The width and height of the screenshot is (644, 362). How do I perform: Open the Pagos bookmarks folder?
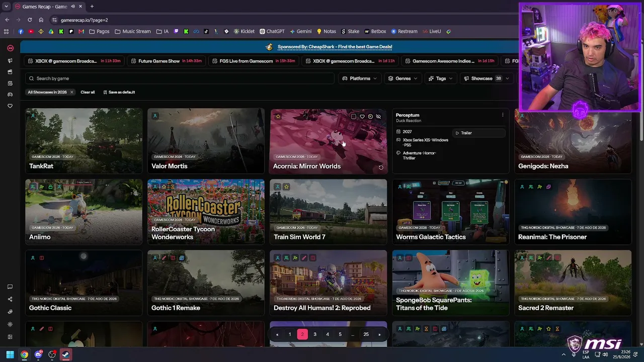99,31
